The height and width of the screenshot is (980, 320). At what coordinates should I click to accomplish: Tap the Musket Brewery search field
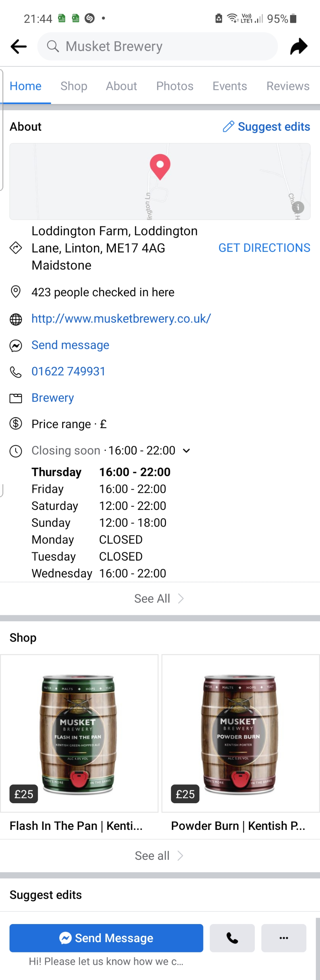(x=157, y=46)
